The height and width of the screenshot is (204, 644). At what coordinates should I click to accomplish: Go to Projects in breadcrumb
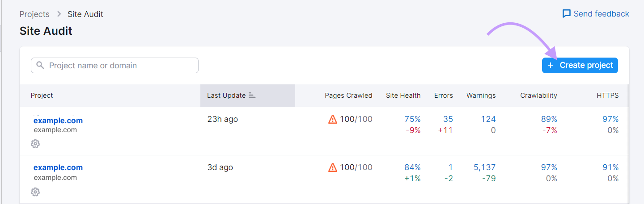34,14
